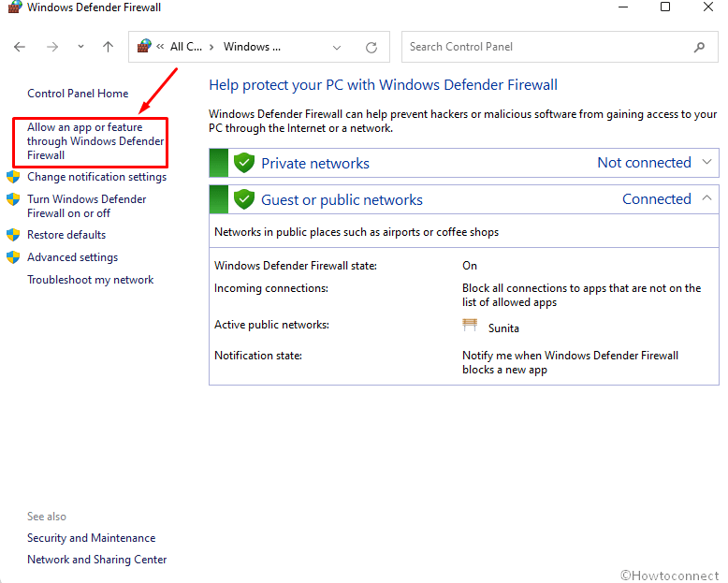Click 'Help protect your PC' heading
This screenshot has width=728, height=583.
pyautogui.click(x=383, y=85)
